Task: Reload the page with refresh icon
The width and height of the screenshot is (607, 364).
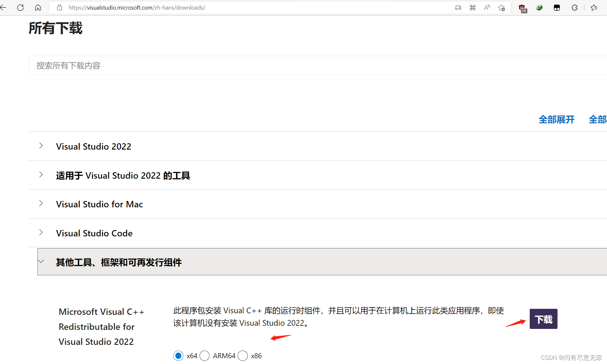Action: 20,7
